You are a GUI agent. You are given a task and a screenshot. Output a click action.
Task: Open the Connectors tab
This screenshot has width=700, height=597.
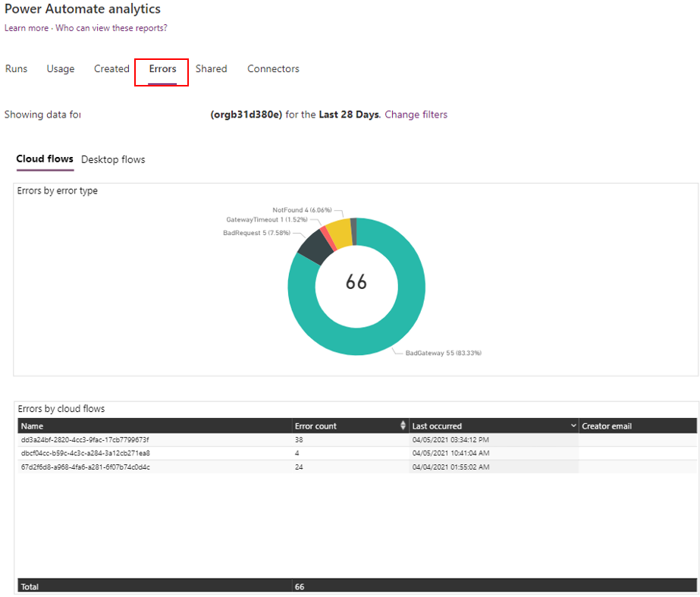click(x=273, y=69)
